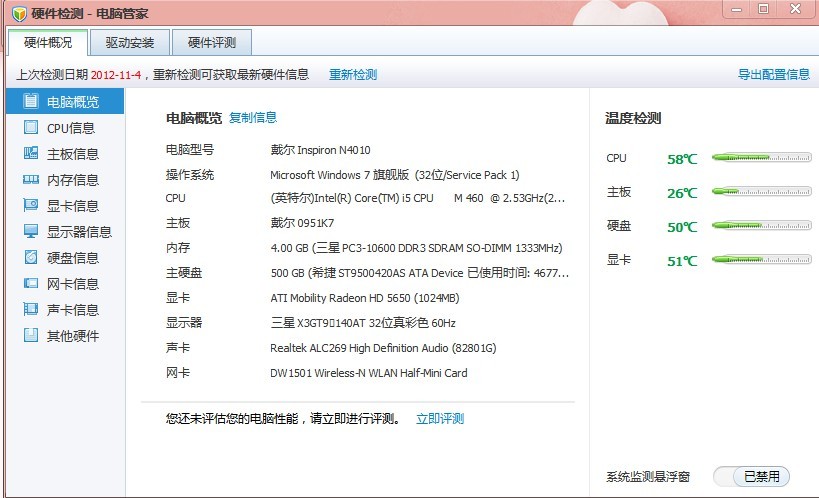
Task: Click the 温度检测 heading
Action: [x=633, y=118]
